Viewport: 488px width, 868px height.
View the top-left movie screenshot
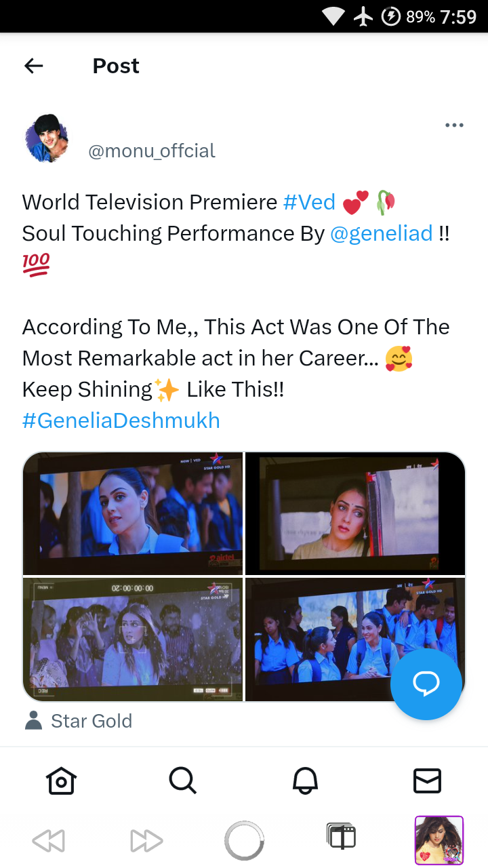(x=133, y=513)
